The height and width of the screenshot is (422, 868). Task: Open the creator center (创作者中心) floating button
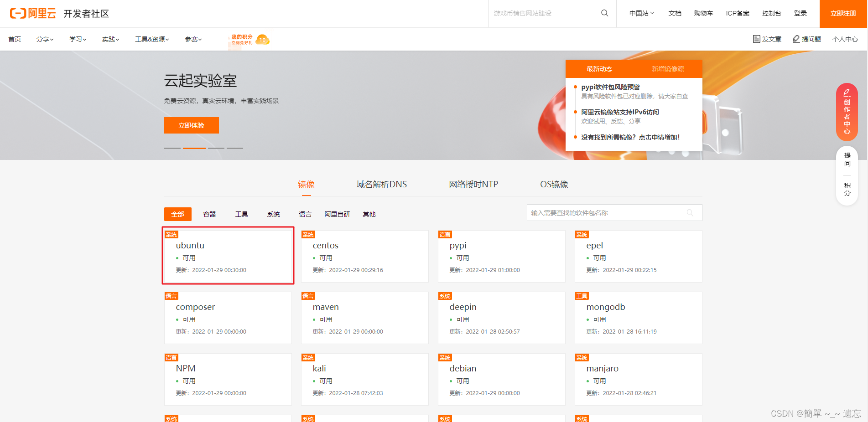pyautogui.click(x=847, y=112)
